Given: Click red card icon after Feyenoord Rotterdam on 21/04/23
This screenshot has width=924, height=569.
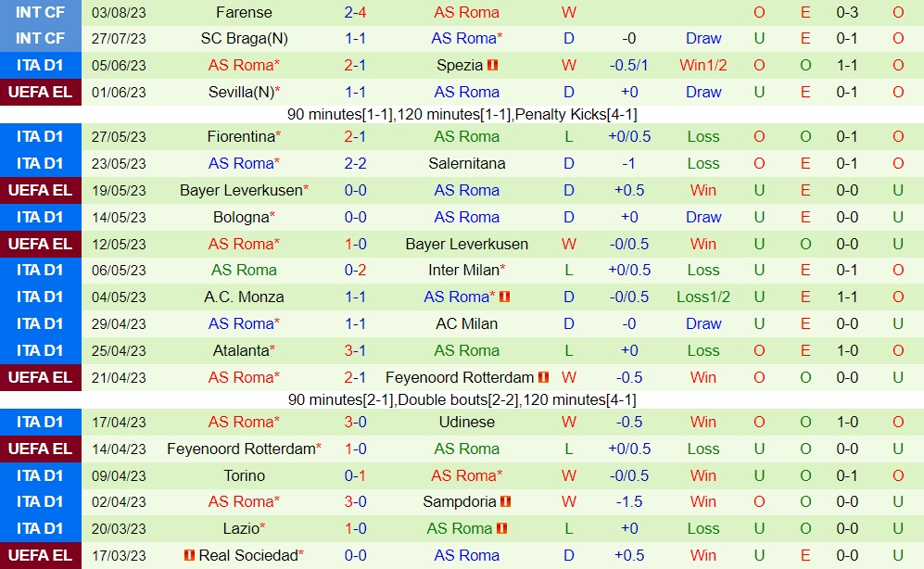Looking at the screenshot, I should click(544, 378).
